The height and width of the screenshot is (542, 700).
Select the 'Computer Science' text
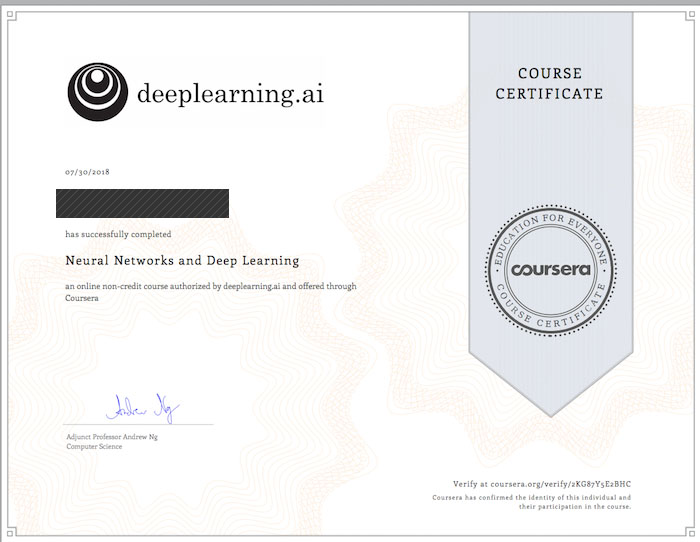pos(94,446)
